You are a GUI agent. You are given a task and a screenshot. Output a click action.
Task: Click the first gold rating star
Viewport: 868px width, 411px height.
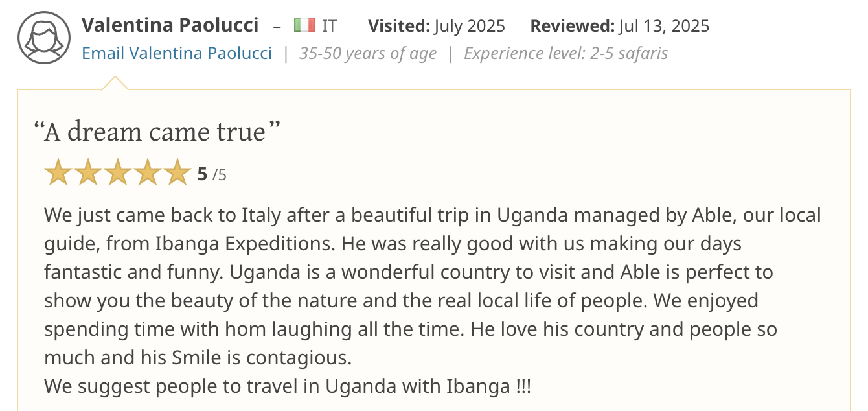[58, 174]
